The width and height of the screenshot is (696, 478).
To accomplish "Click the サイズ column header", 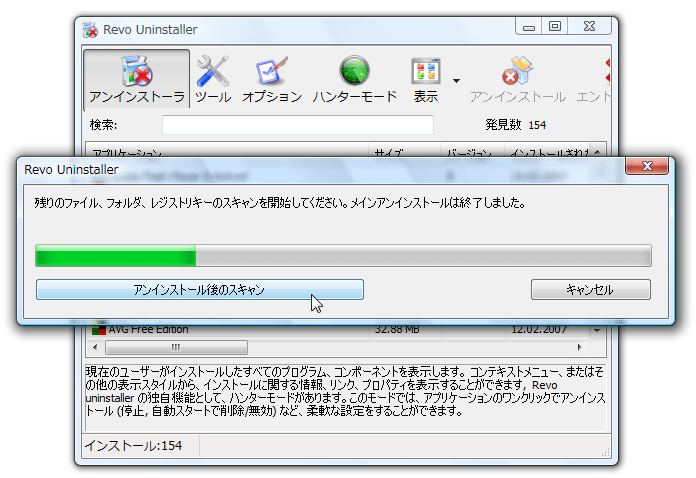I will click(x=404, y=151).
